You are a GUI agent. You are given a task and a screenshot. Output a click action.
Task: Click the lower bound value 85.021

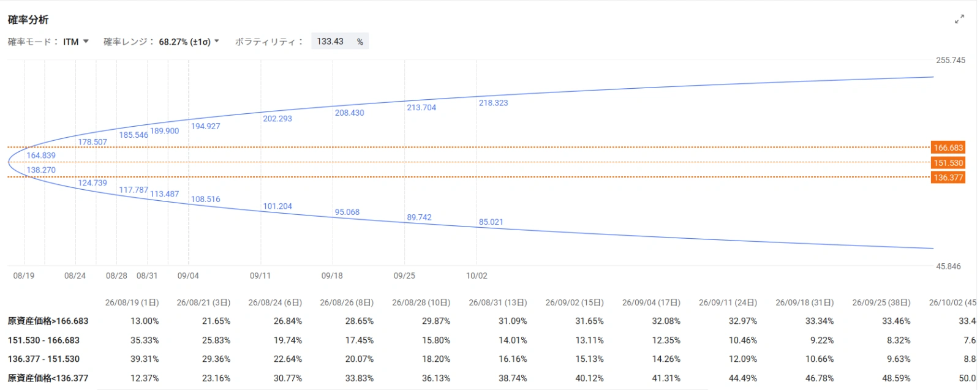point(491,222)
